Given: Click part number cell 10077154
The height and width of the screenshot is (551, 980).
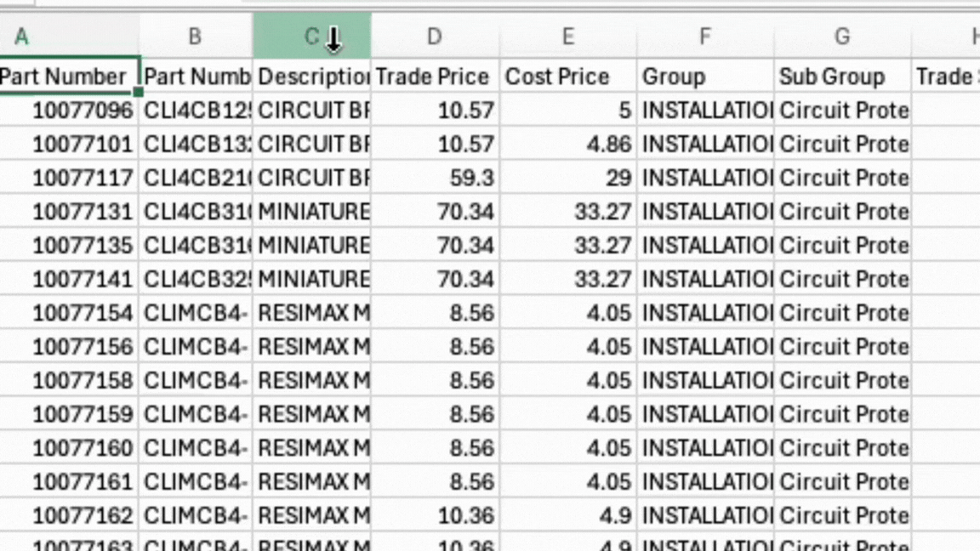Looking at the screenshot, I should coord(68,313).
